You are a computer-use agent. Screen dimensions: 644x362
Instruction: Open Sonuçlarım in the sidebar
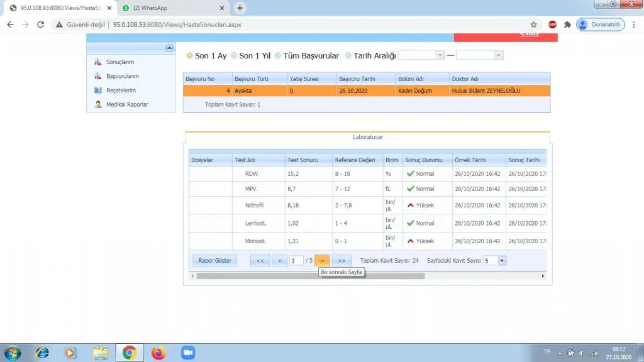[x=119, y=62]
